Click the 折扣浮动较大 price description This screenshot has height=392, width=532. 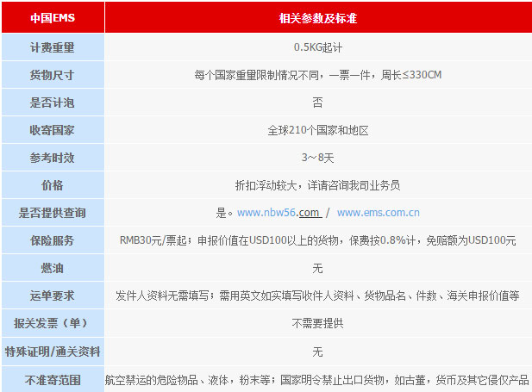[318, 185]
